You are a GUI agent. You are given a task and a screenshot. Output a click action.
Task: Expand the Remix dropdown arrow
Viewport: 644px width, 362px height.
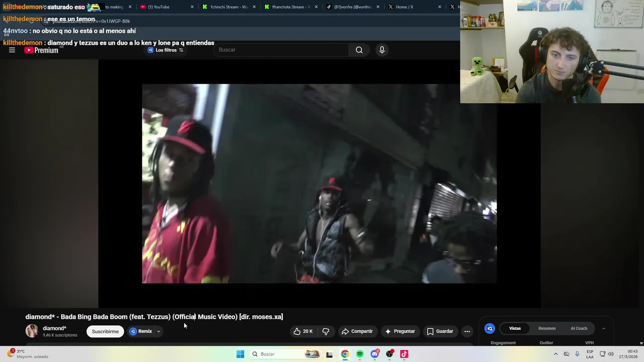point(158,331)
